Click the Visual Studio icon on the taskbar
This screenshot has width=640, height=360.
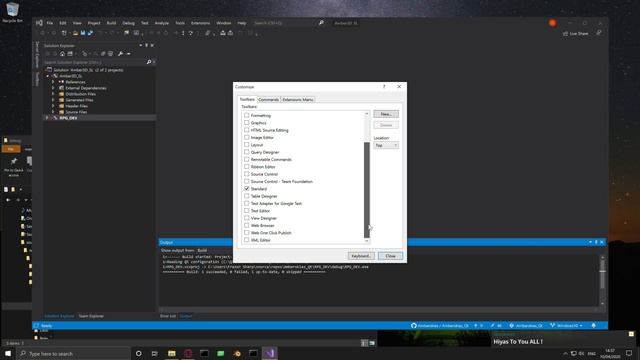(270, 353)
